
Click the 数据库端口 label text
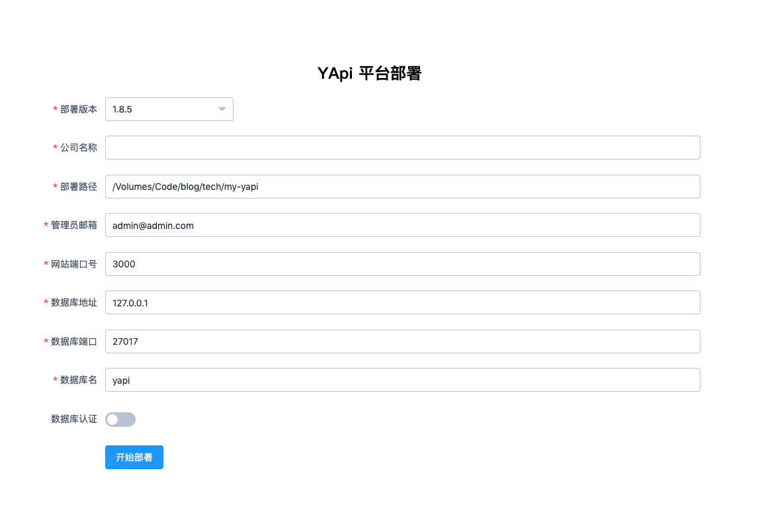[x=73, y=341]
